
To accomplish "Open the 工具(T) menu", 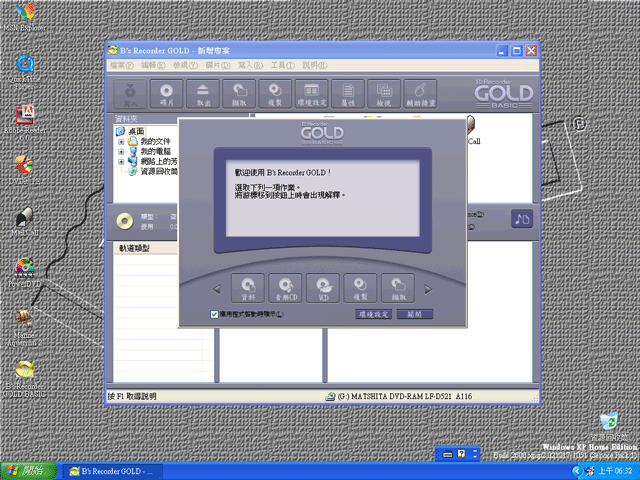I will point(282,65).
